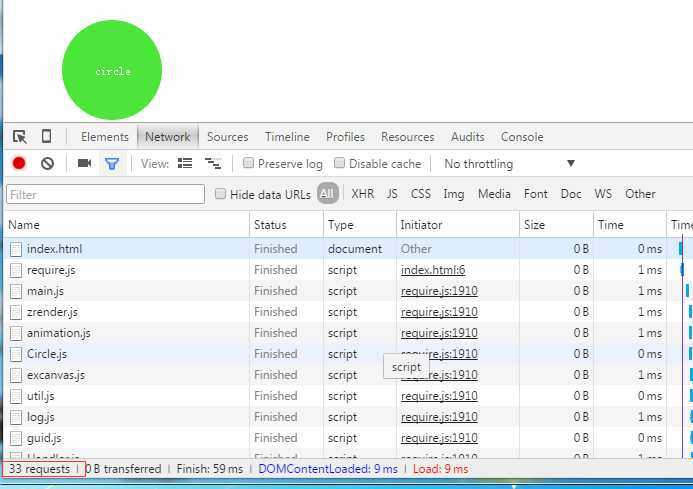Filter requests by Font
The width and height of the screenshot is (693, 489).
click(x=536, y=194)
